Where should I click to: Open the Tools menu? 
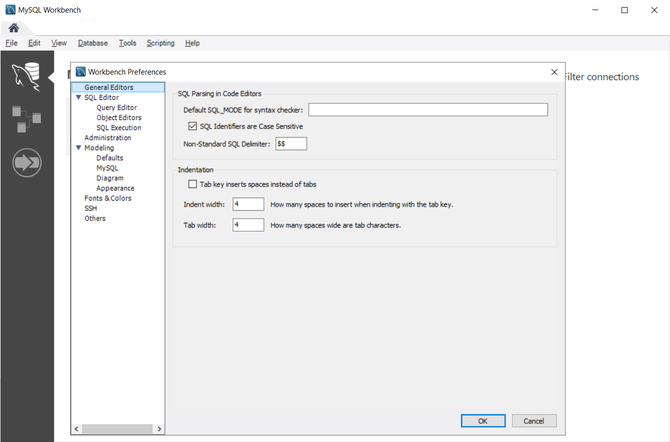pos(127,43)
